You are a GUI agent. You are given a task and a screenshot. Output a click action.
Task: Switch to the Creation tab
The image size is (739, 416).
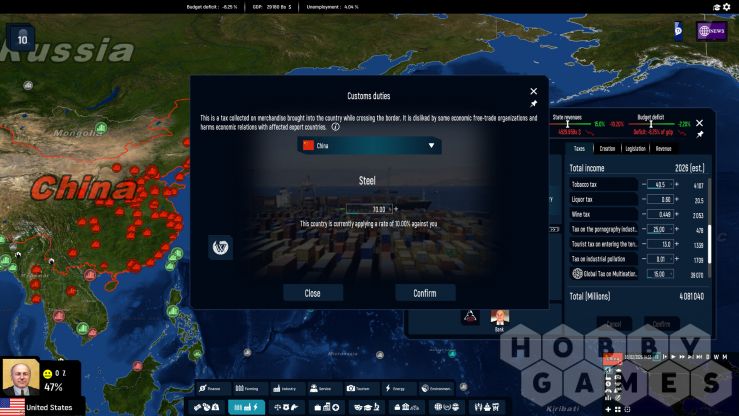(607, 148)
